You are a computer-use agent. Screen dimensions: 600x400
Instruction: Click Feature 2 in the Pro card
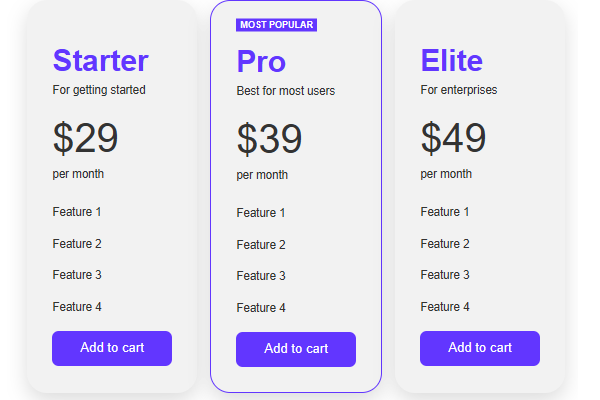pyautogui.click(x=261, y=245)
